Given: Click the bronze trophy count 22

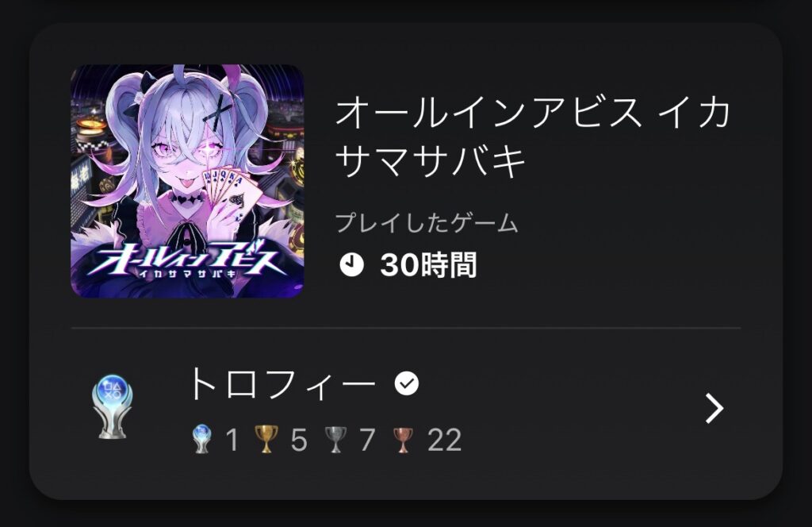Looking at the screenshot, I should 444,440.
